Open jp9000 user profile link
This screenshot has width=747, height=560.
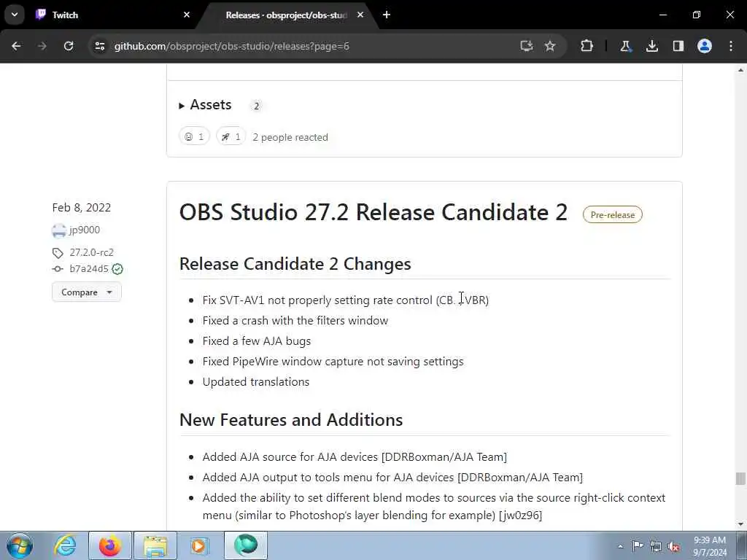pos(85,230)
